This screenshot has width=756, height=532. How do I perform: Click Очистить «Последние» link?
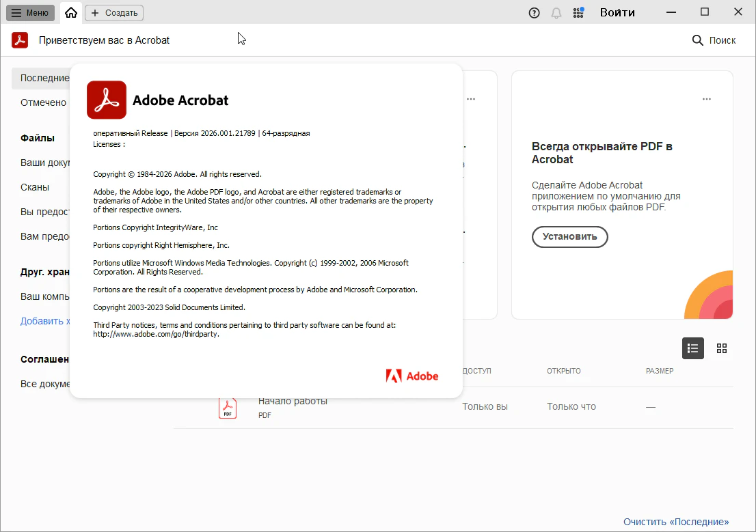676,522
